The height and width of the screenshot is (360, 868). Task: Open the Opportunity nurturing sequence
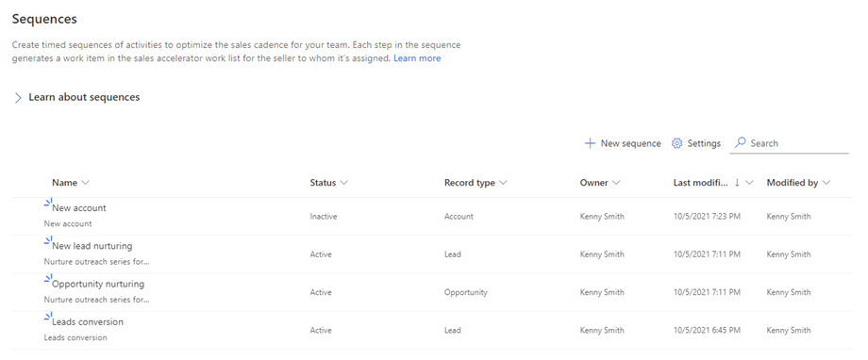click(98, 284)
